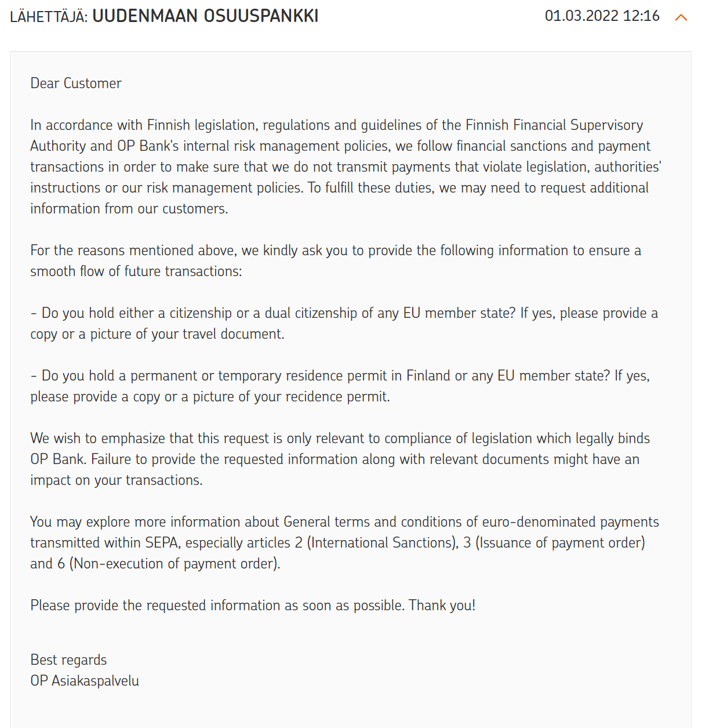Click the text about General terms and conditions

pyautogui.click(x=344, y=543)
